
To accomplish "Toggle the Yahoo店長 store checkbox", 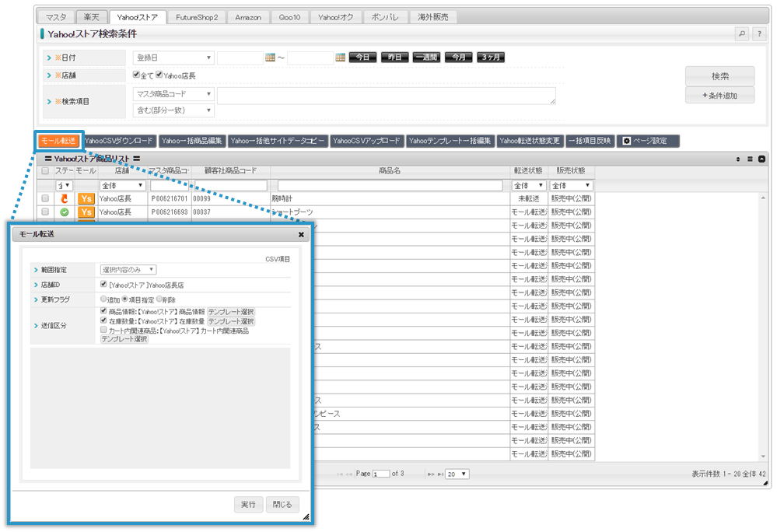I will 159,75.
